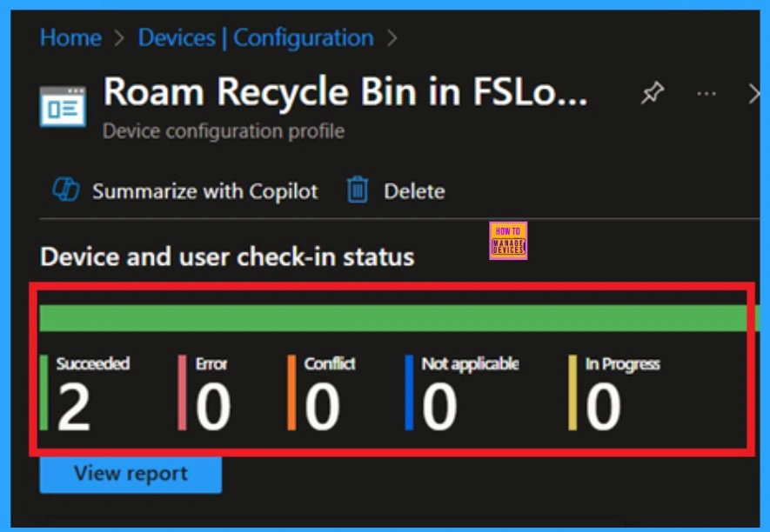Expand the blade with right chevron
This screenshot has height=532, width=770.
[x=753, y=94]
